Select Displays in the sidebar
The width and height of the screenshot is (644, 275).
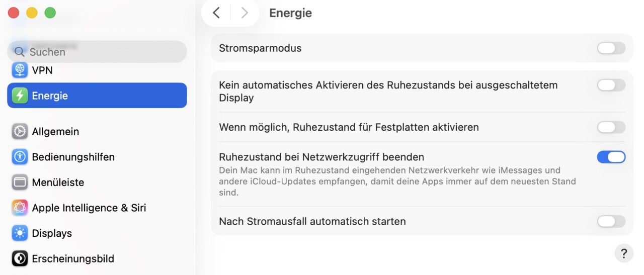pyautogui.click(x=52, y=233)
